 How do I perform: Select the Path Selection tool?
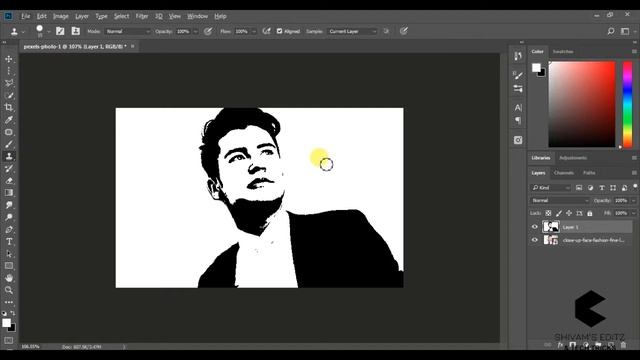coord(9,253)
